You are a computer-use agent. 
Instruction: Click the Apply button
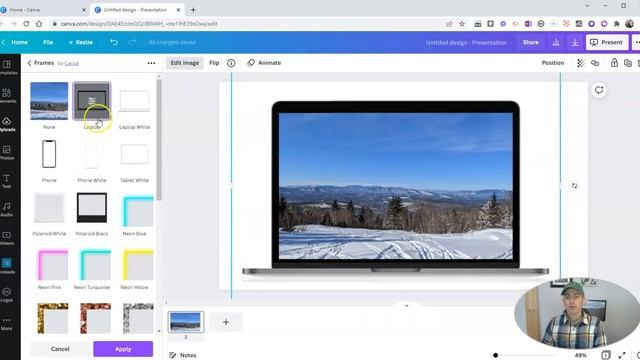click(123, 349)
